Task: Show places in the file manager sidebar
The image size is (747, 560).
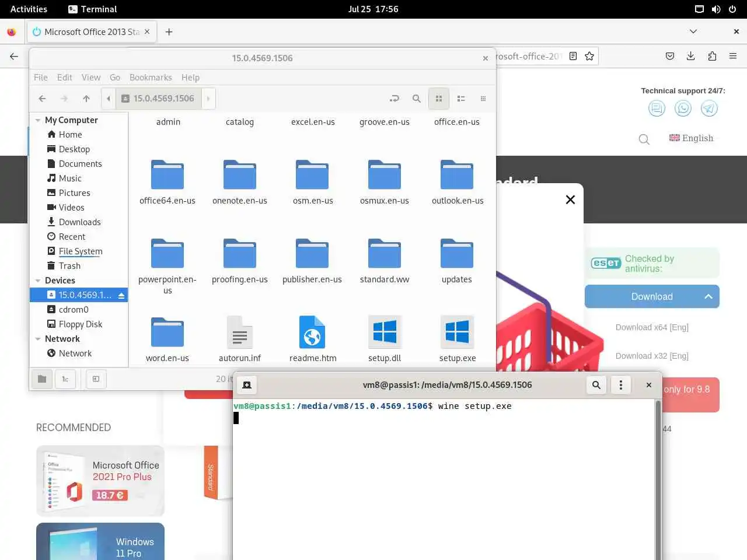Action: pos(42,379)
